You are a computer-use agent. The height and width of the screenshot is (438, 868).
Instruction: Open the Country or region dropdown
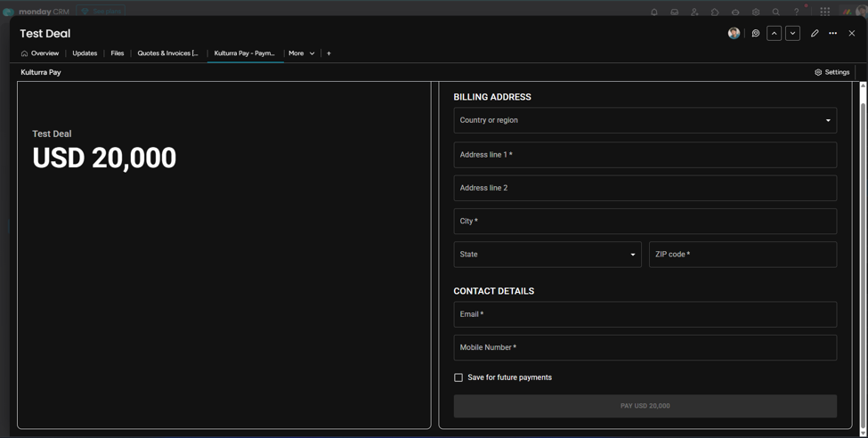pos(645,120)
